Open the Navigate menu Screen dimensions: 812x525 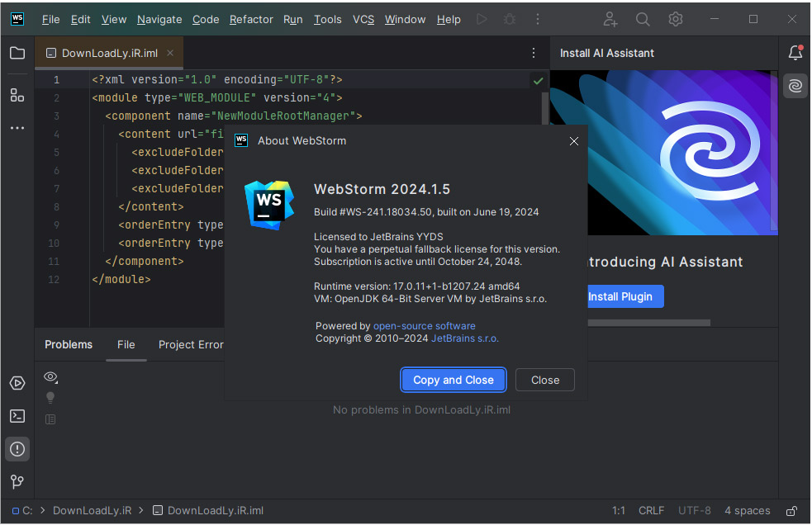[159, 18]
